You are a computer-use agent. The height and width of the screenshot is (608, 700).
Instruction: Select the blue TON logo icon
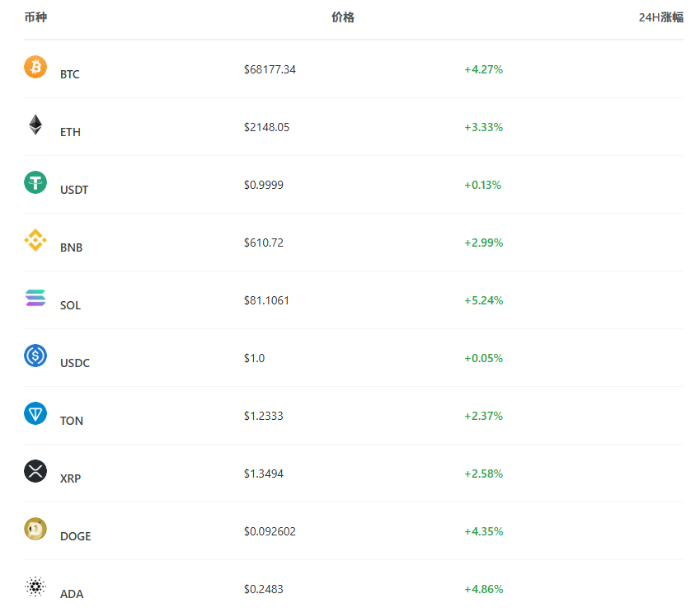click(x=35, y=413)
